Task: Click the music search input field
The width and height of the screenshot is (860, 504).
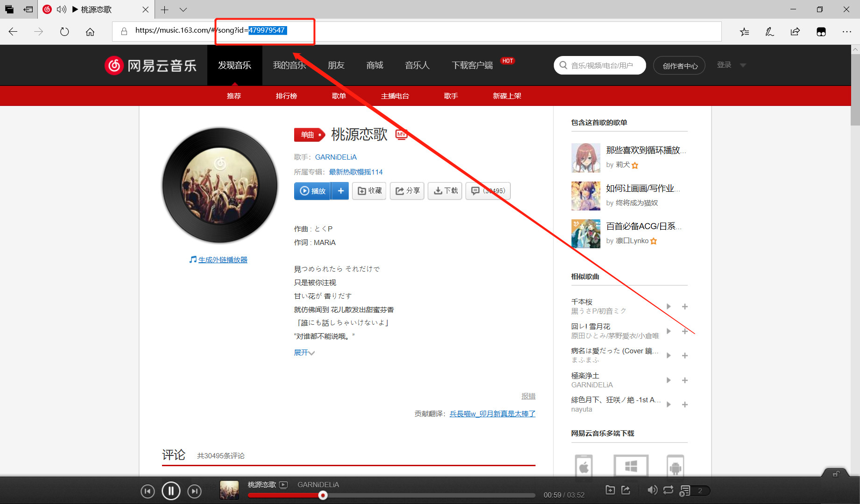Action: pos(600,65)
